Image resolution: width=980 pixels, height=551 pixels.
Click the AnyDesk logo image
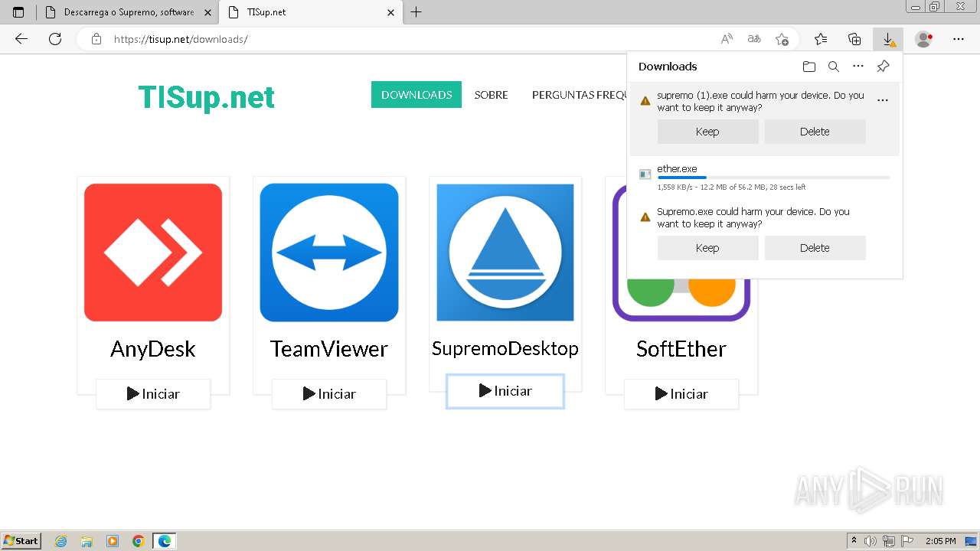coord(153,253)
